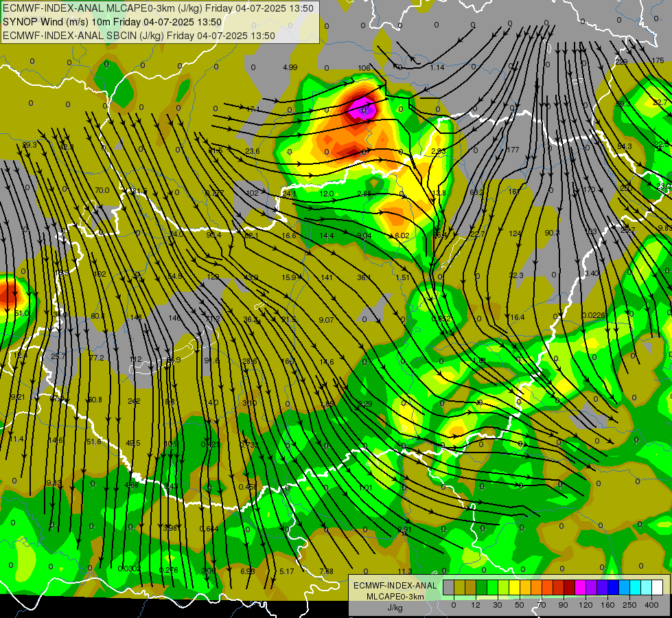Click the '24.1' value on the map

point(289,194)
